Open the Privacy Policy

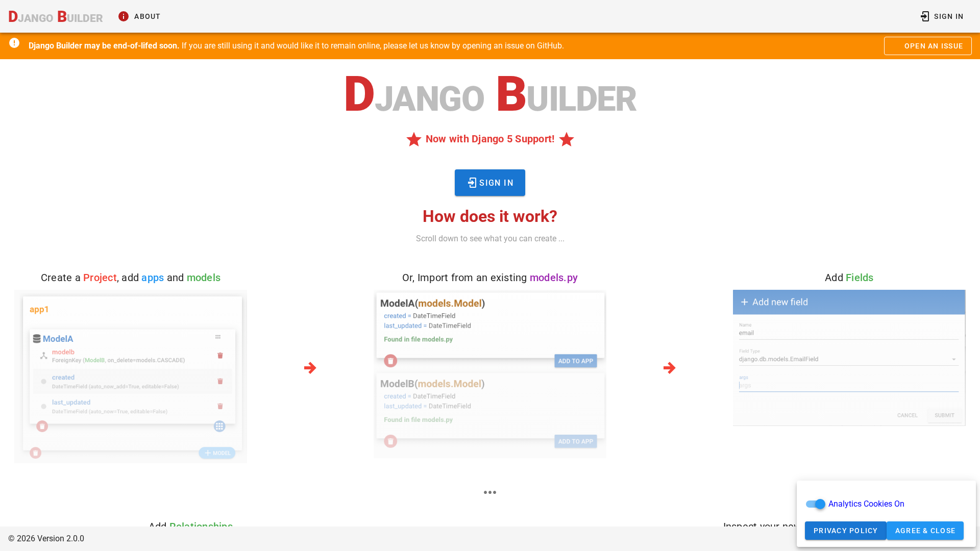tap(846, 531)
